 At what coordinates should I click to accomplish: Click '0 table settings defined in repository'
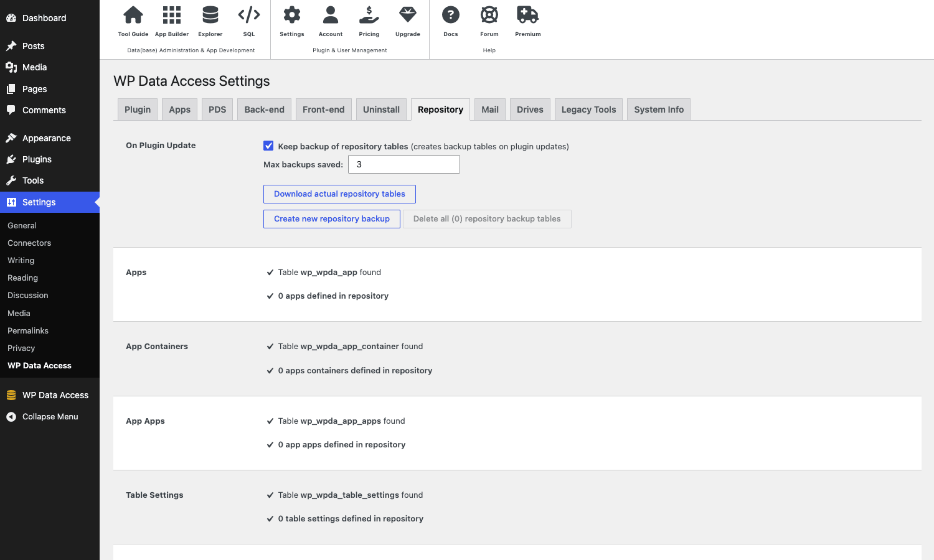tap(351, 519)
